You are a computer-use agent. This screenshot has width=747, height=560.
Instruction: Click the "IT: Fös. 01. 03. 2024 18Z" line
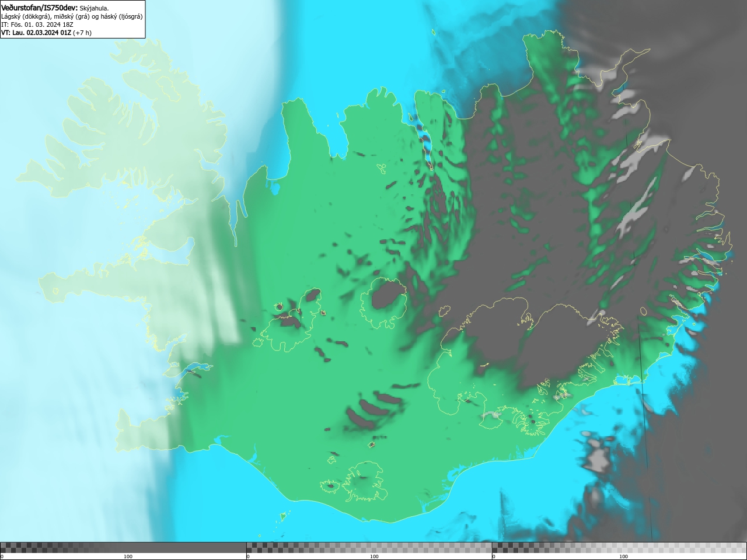[x=37, y=24]
